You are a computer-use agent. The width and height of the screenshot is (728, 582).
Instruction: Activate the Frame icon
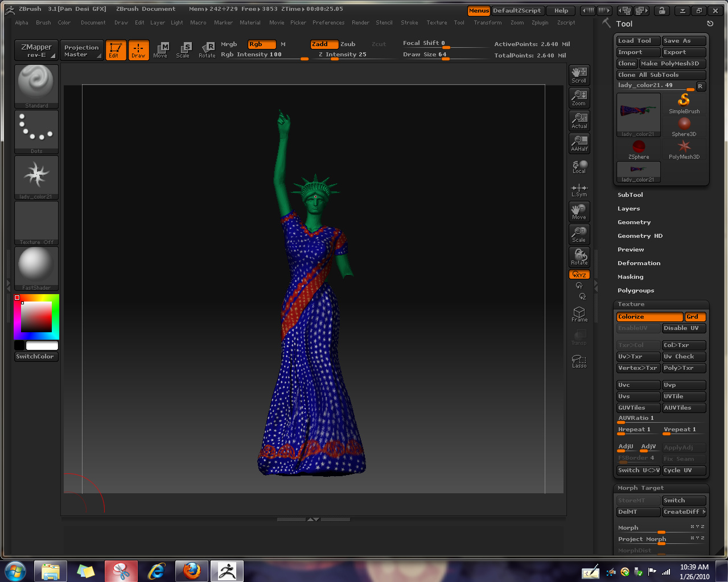[x=579, y=314]
